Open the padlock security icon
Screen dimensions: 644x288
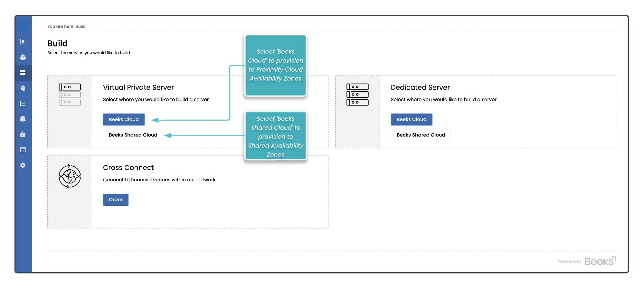pos(23,134)
